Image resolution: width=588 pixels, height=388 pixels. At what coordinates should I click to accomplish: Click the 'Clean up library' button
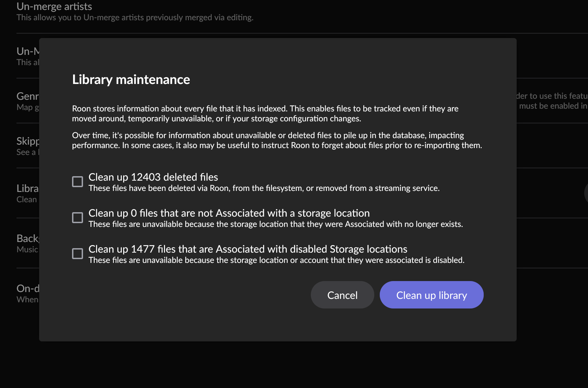431,295
